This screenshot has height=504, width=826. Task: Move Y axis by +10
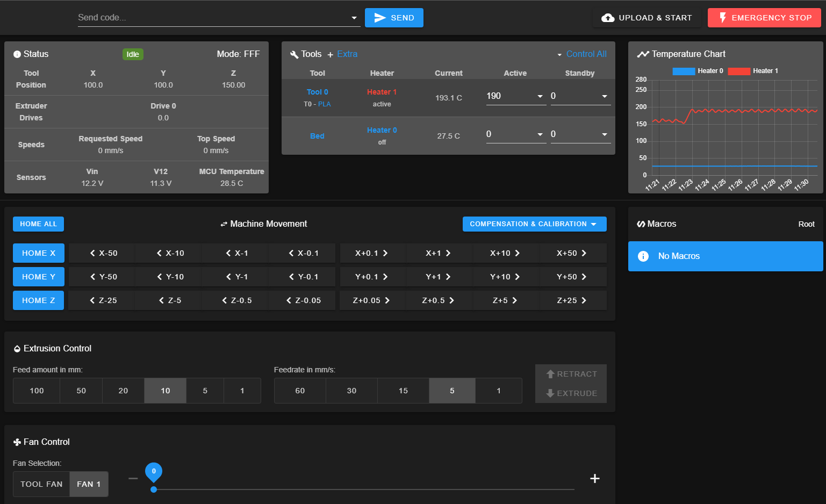click(505, 277)
